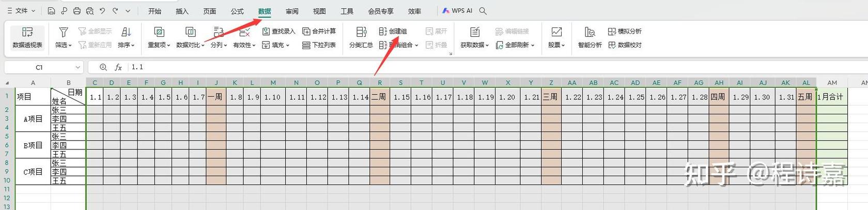Select column header J
The height and width of the screenshot is (210, 868).
pos(215,83)
